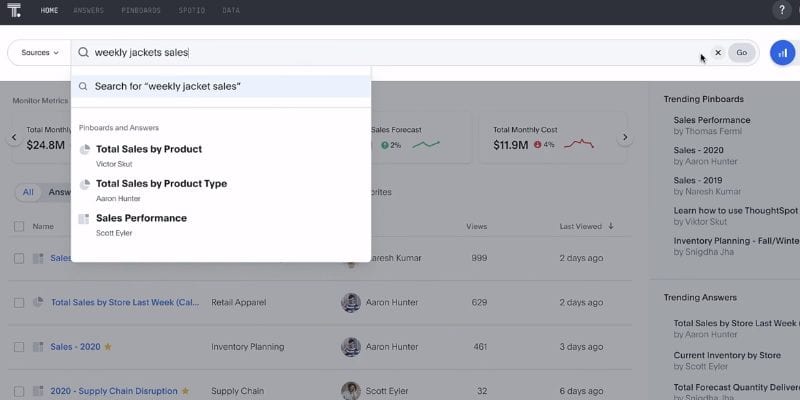Image resolution: width=800 pixels, height=400 pixels.
Task: Click pie icon beside Total Sales by Store
Action: coord(38,302)
